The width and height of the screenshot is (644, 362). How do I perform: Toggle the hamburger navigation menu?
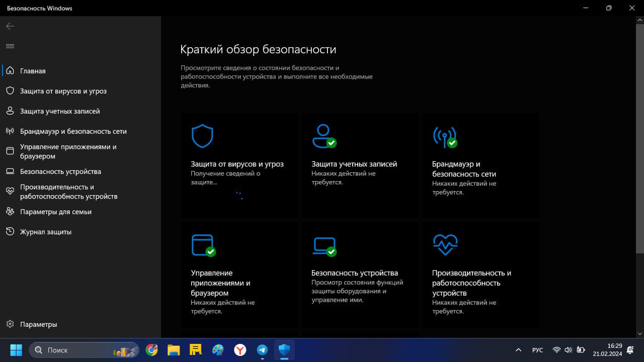tap(10, 46)
